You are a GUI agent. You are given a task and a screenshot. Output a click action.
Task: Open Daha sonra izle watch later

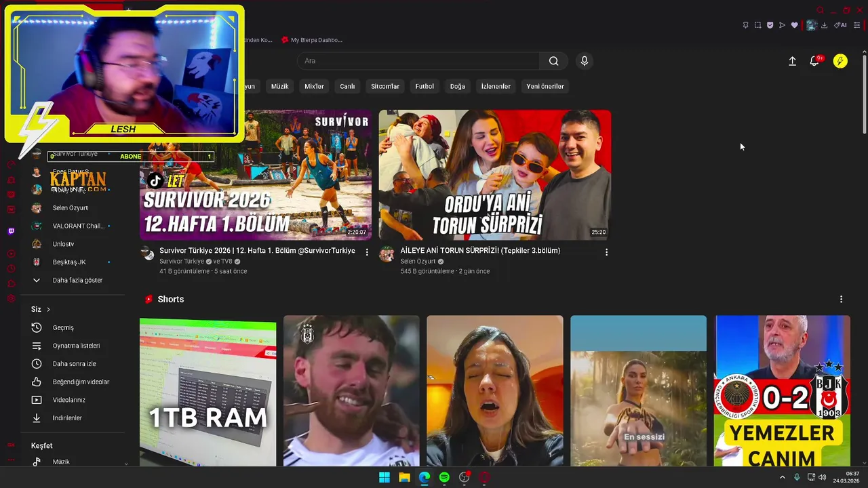73,364
